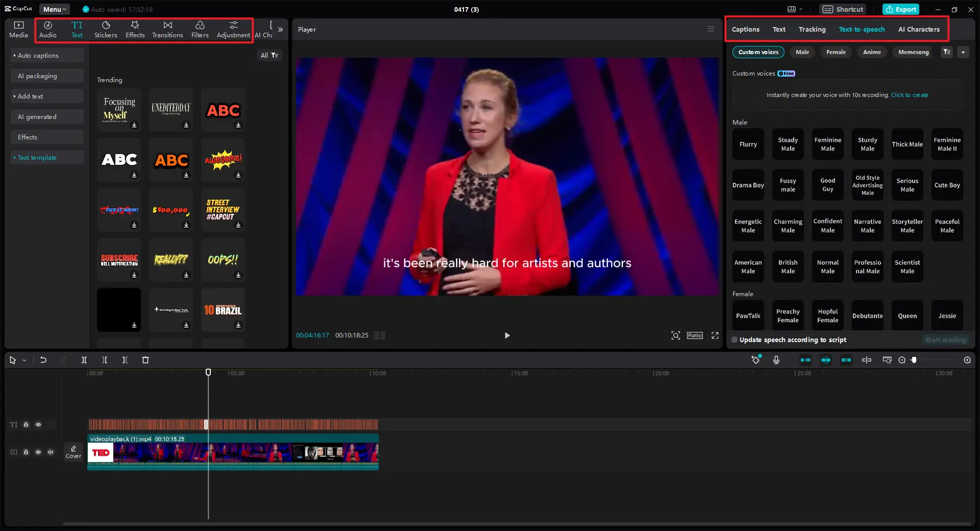This screenshot has width=980, height=531.
Task: Mute the video track audio
Action: click(x=51, y=452)
